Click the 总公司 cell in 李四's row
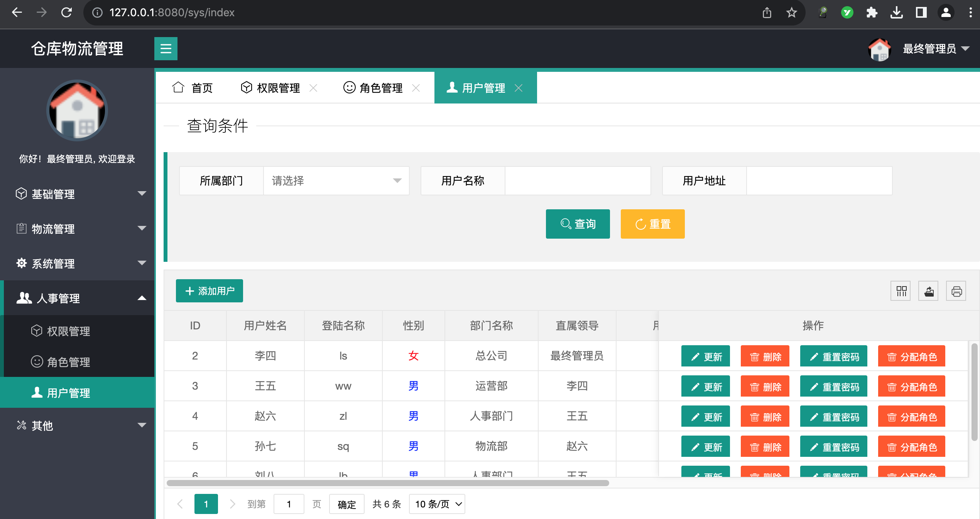Image resolution: width=980 pixels, height=519 pixels. [491, 356]
